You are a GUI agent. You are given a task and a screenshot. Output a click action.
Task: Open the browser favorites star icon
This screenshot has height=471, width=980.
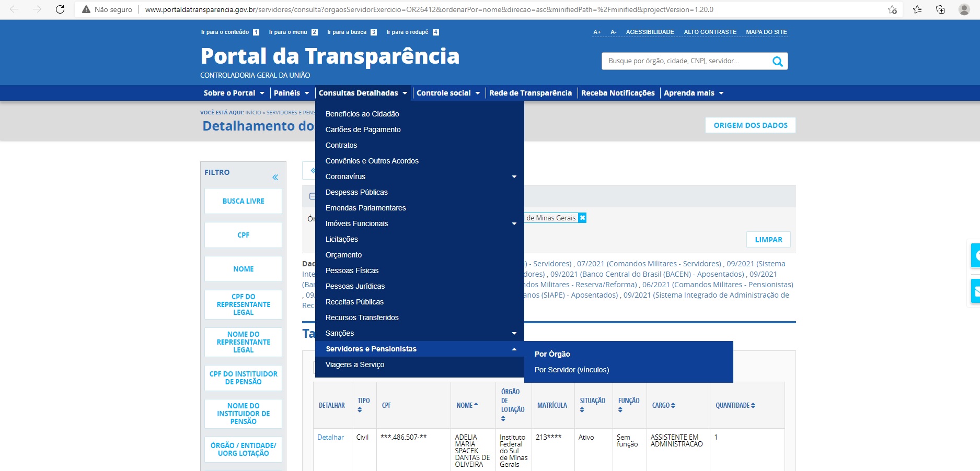click(917, 9)
